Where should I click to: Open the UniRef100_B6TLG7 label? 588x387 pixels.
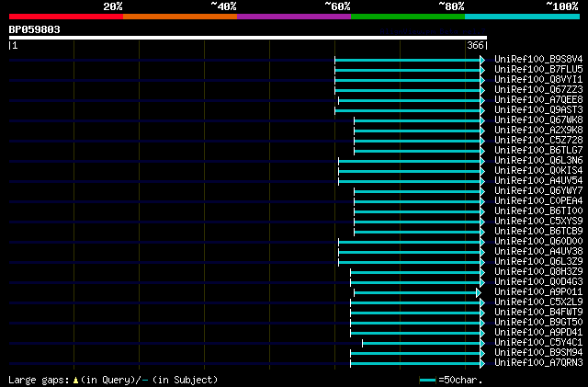(x=538, y=151)
